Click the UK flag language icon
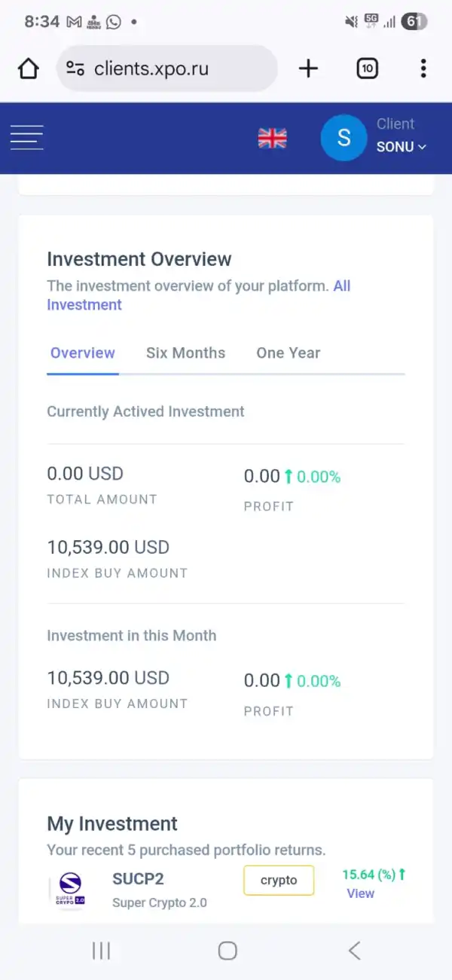 point(272,138)
